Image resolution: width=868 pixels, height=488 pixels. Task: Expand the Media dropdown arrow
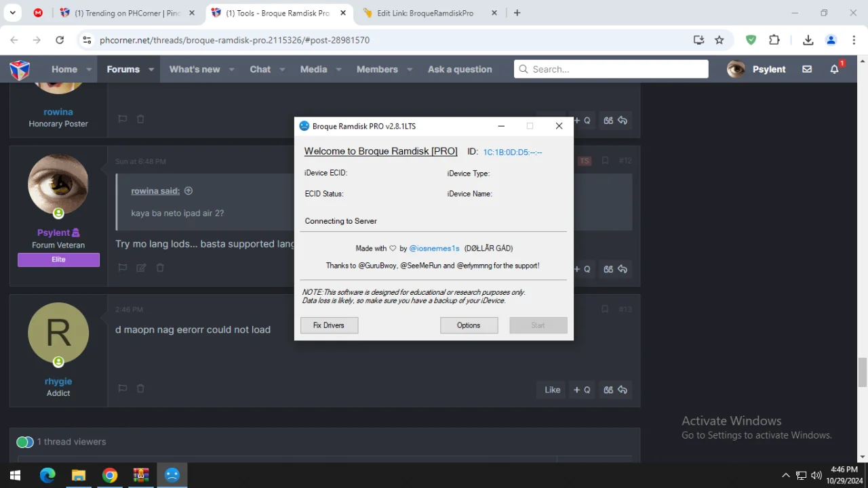pyautogui.click(x=338, y=69)
